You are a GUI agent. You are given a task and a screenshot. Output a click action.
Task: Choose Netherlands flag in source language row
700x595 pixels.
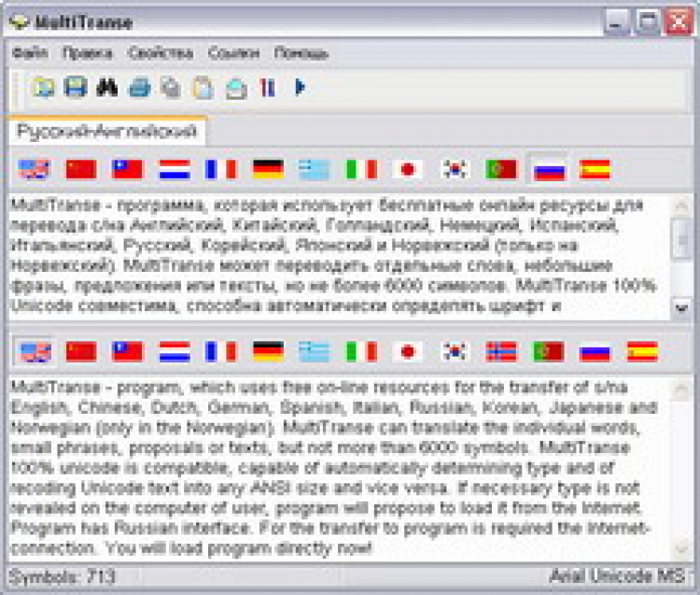pyautogui.click(x=175, y=169)
